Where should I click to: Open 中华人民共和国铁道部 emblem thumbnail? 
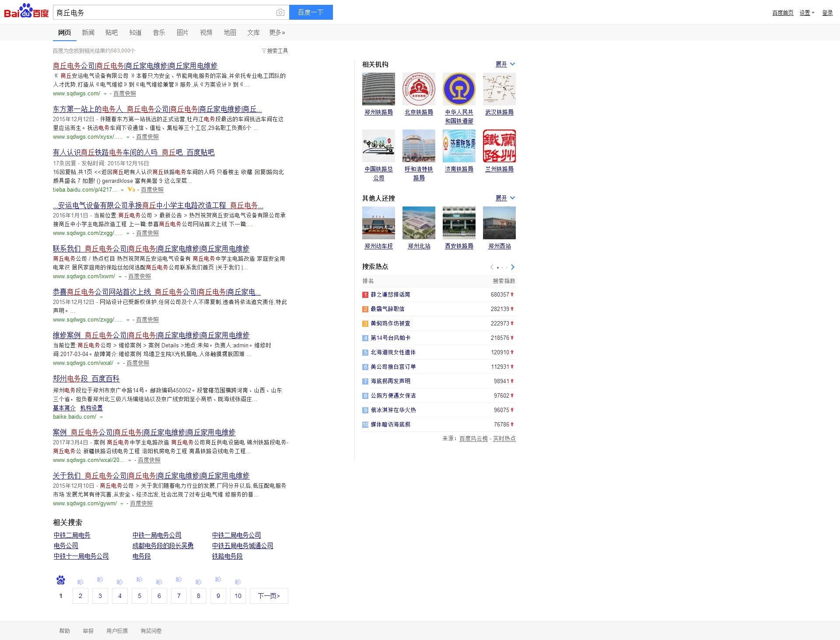click(x=459, y=89)
